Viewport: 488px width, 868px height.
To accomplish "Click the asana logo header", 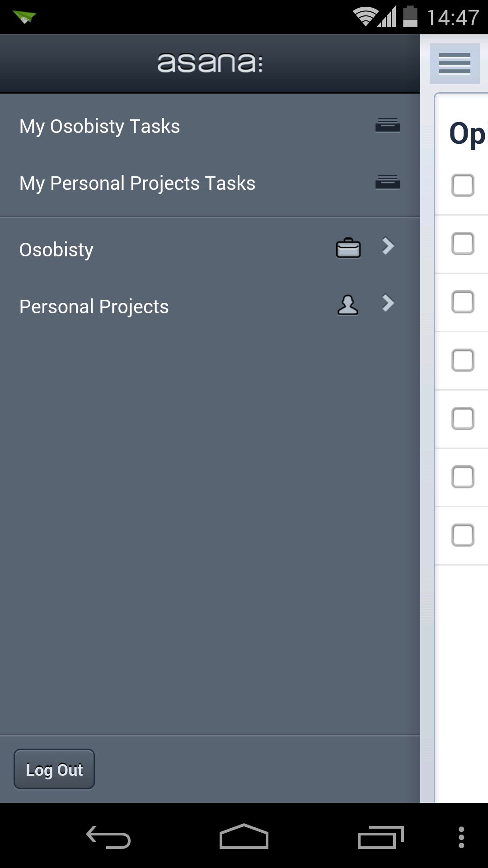I will 210,63.
